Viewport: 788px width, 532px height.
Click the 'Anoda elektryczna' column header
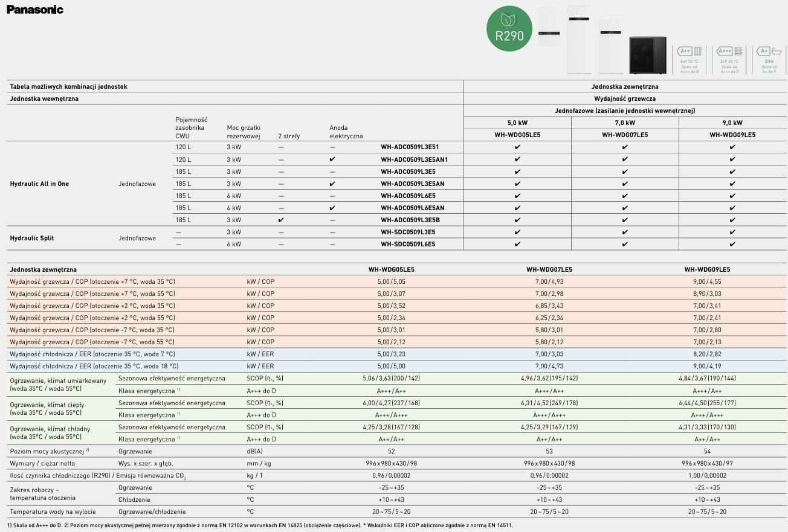pos(346,132)
